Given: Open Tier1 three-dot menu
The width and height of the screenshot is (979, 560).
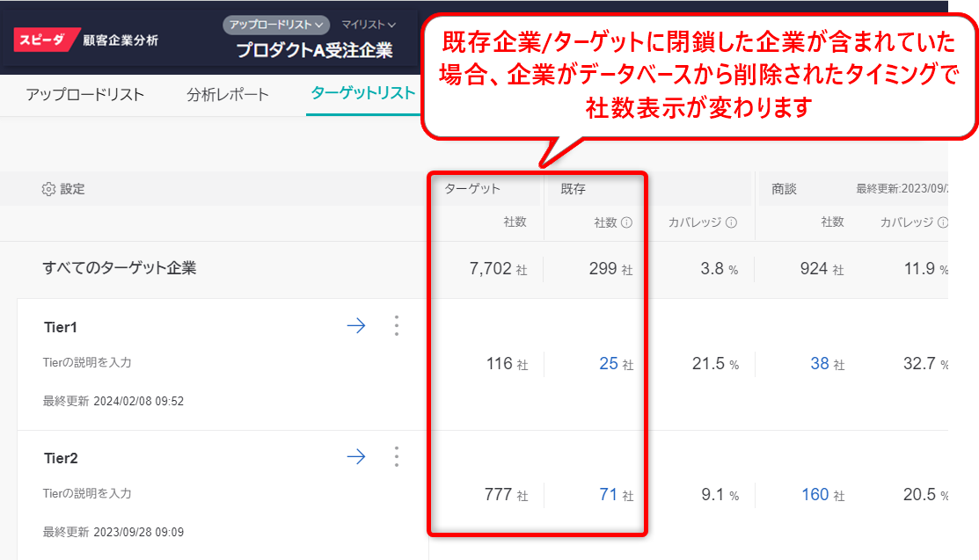Looking at the screenshot, I should (x=397, y=326).
